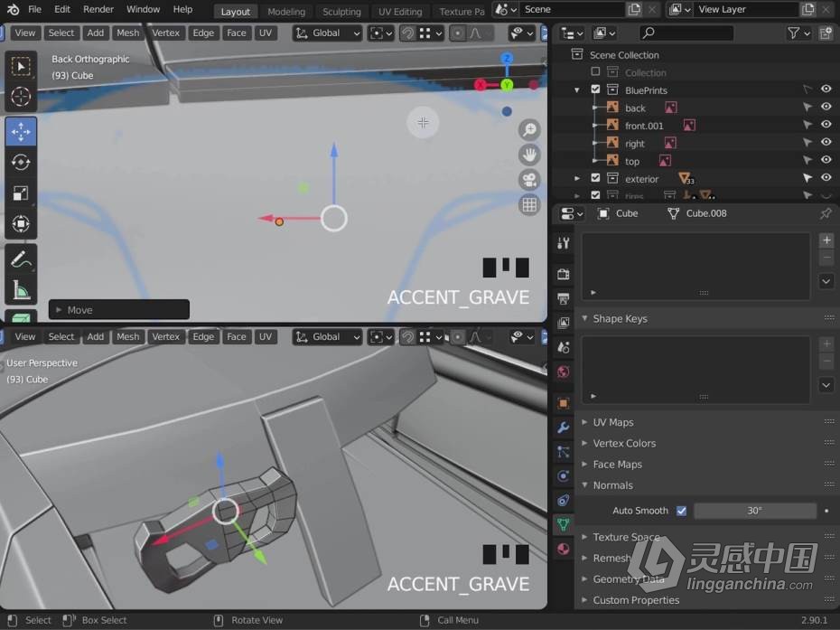The width and height of the screenshot is (840, 630).
Task: Open the Output properties tab icon
Action: (563, 298)
